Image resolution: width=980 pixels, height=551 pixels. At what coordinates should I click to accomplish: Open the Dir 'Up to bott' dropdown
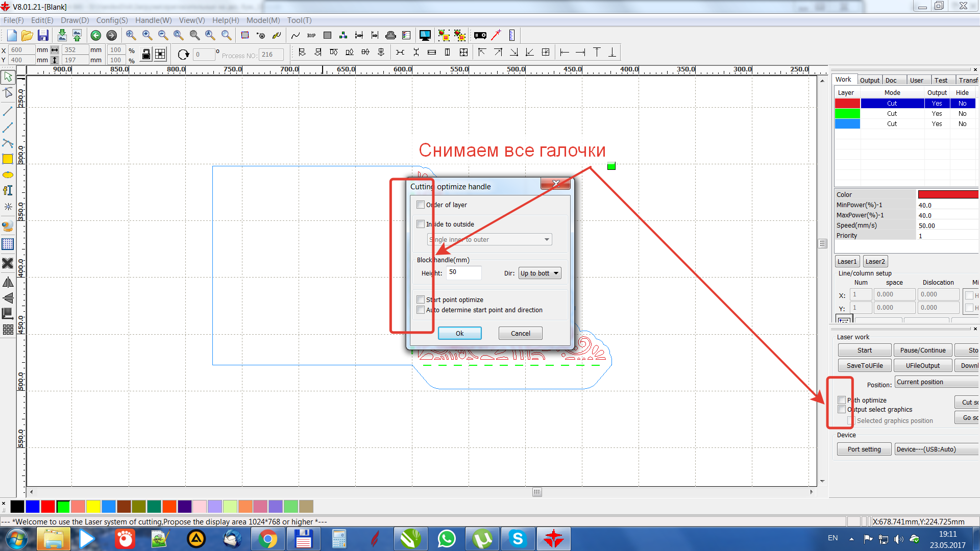(540, 273)
